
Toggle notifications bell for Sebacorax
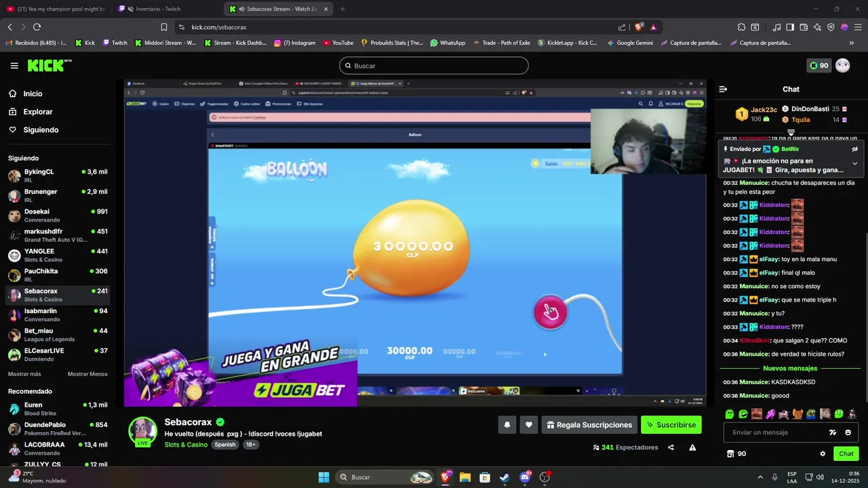point(507,425)
